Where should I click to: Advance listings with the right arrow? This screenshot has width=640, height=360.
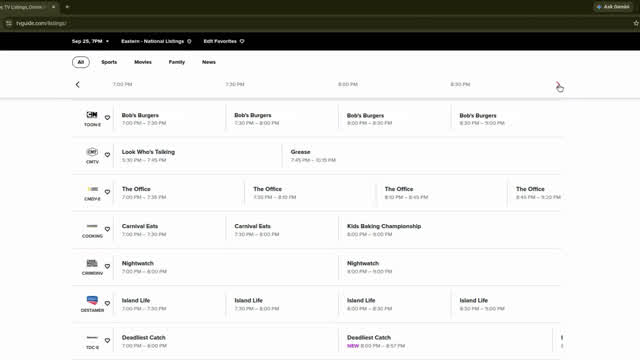[558, 84]
